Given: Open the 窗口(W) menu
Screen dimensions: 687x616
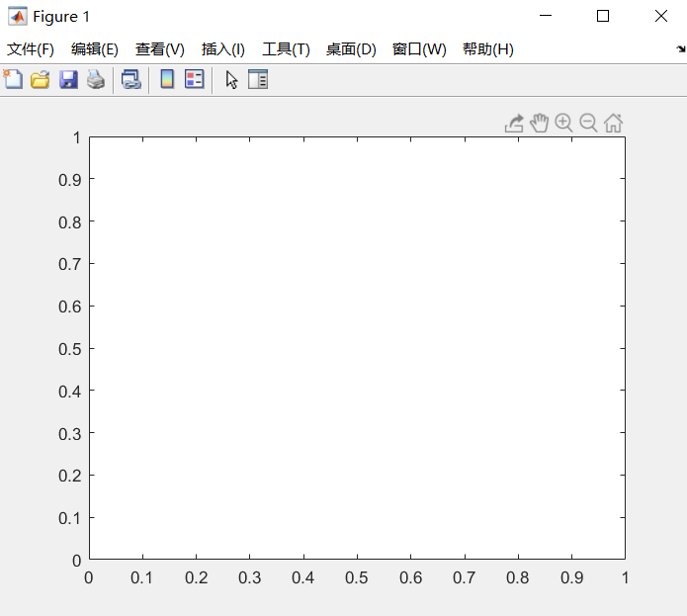Looking at the screenshot, I should [419, 49].
